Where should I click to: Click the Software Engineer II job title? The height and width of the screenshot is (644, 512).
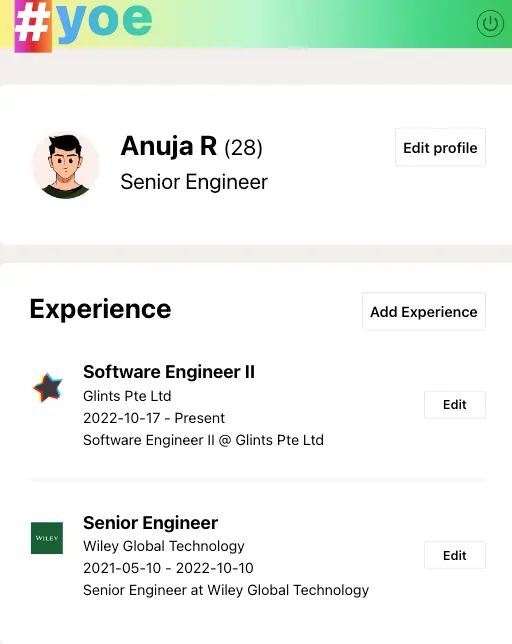[x=169, y=372]
